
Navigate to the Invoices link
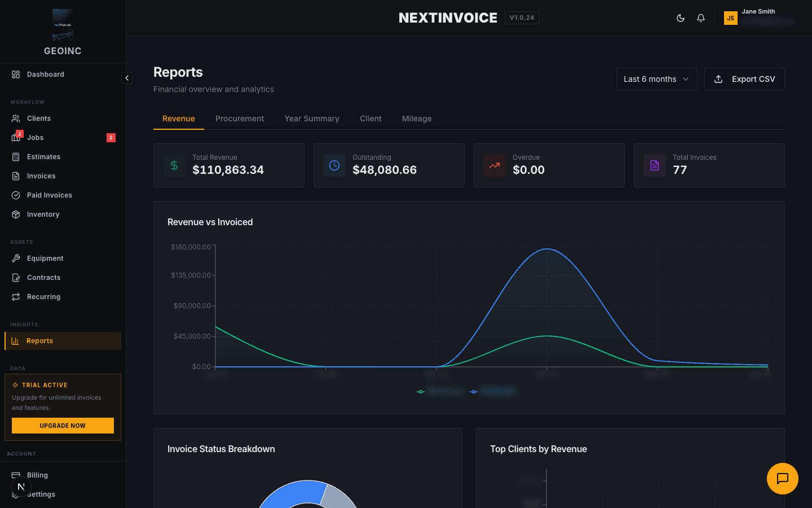pyautogui.click(x=63, y=176)
